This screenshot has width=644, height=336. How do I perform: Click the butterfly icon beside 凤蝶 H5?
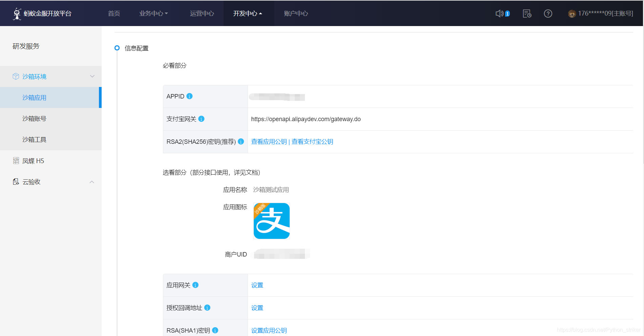click(x=16, y=161)
